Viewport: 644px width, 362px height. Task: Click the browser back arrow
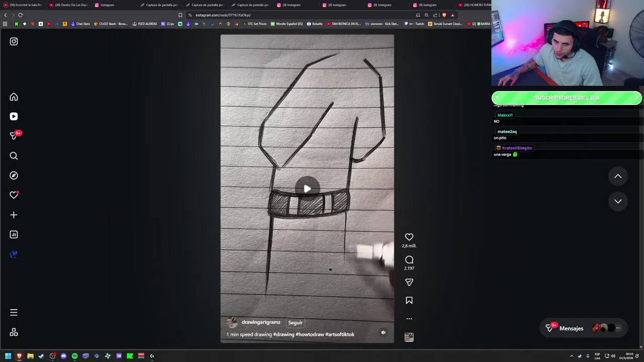tap(6, 15)
